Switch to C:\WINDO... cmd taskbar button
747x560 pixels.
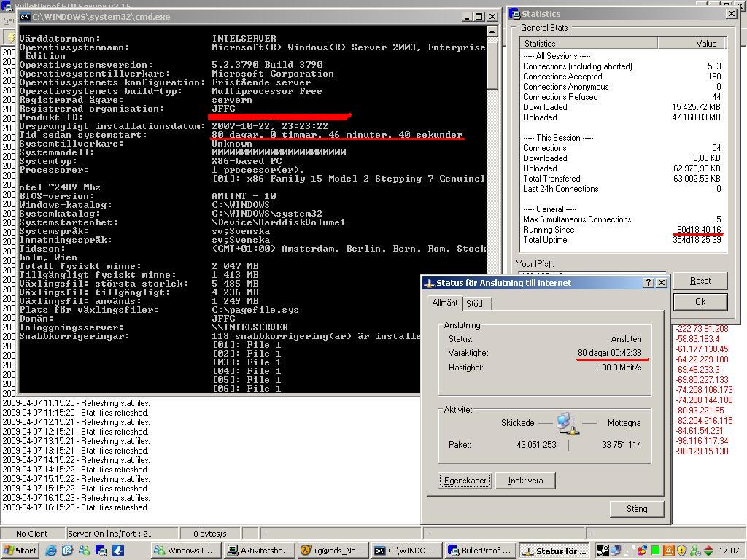407,551
